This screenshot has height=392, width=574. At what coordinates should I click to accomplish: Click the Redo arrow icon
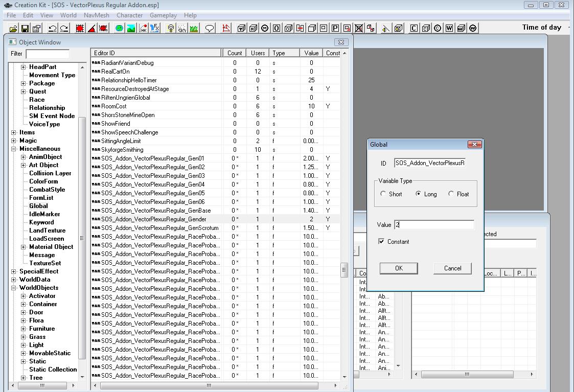[64, 28]
